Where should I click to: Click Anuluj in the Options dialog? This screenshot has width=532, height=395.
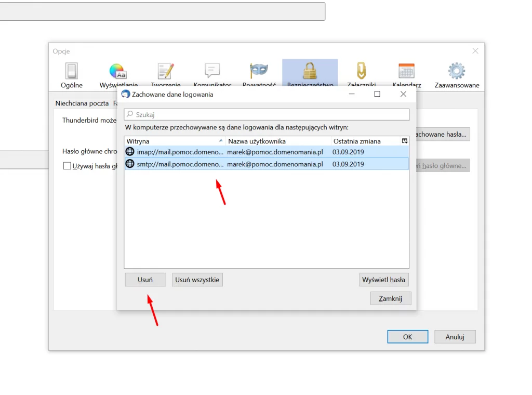pos(455,337)
